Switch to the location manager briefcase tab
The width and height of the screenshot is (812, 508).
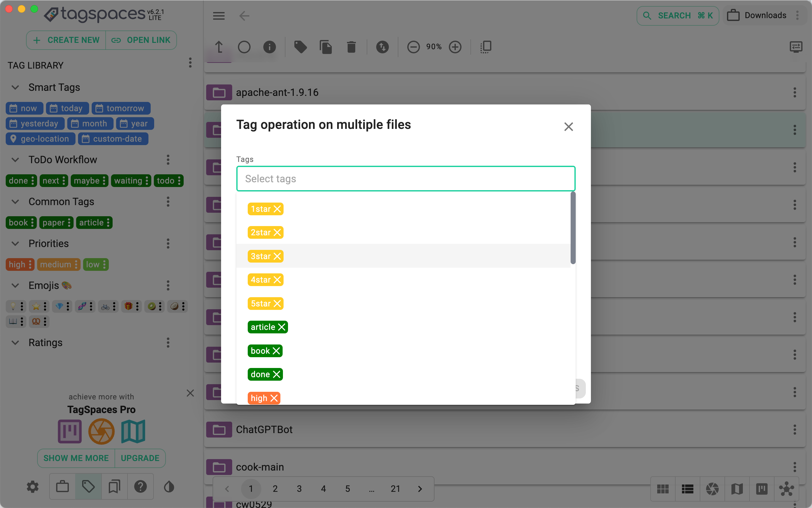[x=62, y=486]
